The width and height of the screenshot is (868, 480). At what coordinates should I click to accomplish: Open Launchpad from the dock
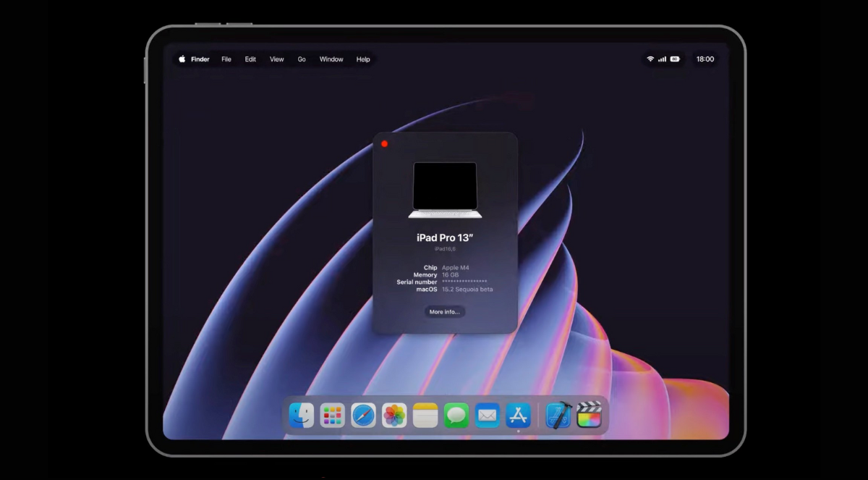[332, 416]
